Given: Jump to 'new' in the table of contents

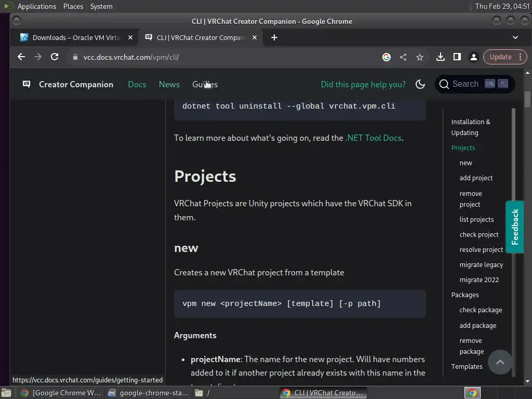Looking at the screenshot, I should tap(465, 163).
